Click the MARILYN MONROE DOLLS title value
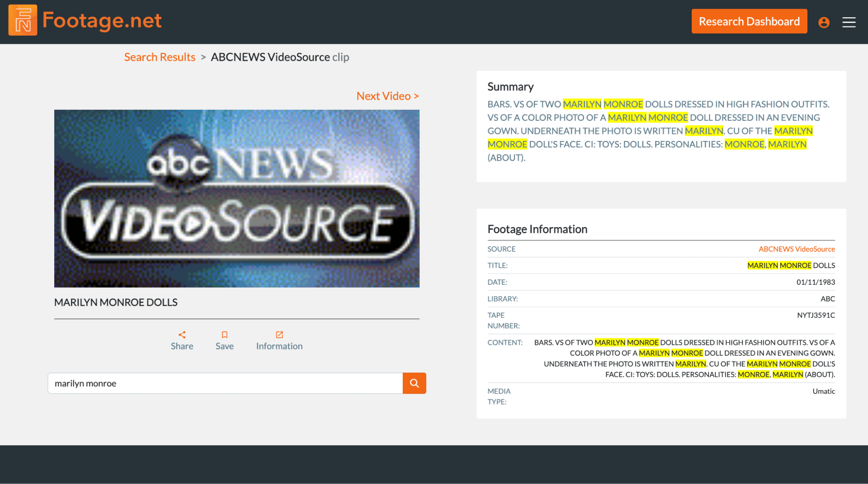Screen dimensions: 868x484 click(791, 265)
